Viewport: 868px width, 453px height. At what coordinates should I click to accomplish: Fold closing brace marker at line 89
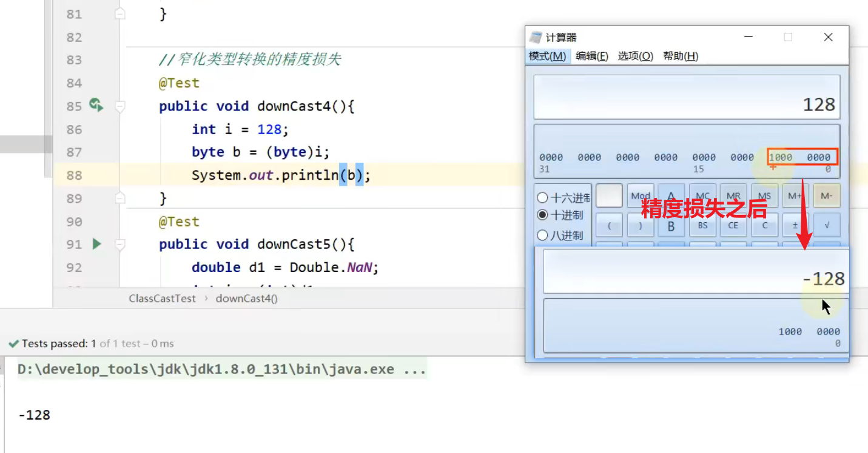point(120,198)
